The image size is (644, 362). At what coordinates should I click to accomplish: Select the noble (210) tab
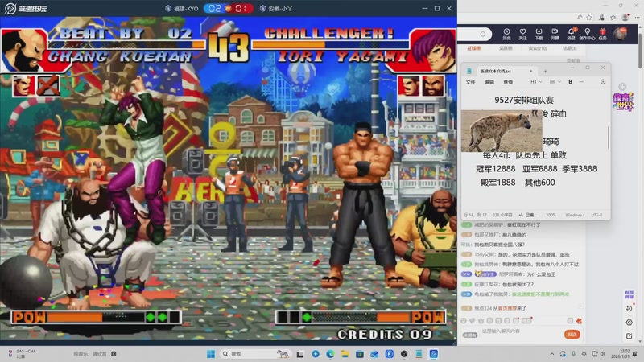(538, 48)
